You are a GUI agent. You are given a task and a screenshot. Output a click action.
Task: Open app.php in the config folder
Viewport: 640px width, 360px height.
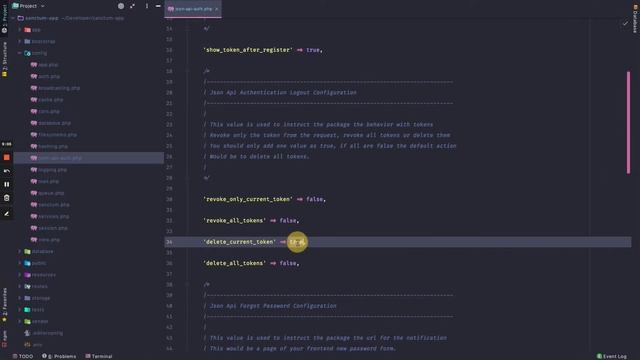pyautogui.click(x=48, y=65)
